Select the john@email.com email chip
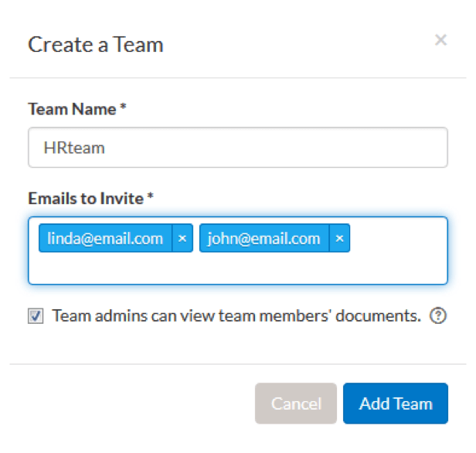The image size is (476, 453). (x=264, y=239)
